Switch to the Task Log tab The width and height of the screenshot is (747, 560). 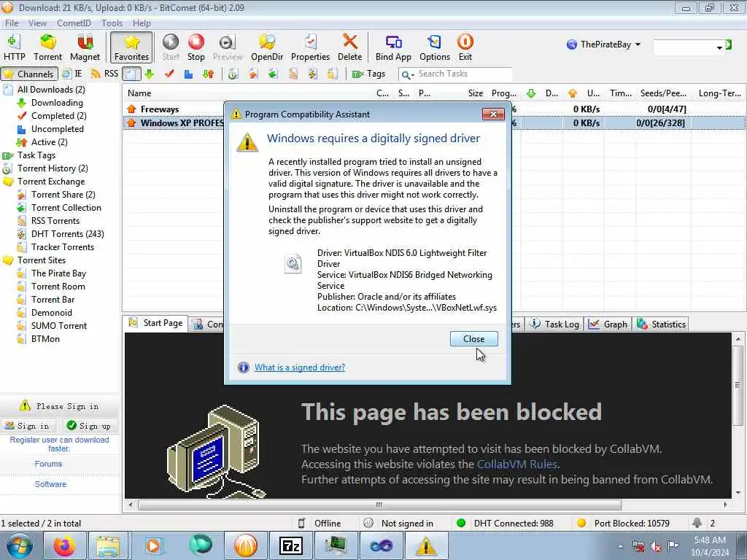coord(554,324)
